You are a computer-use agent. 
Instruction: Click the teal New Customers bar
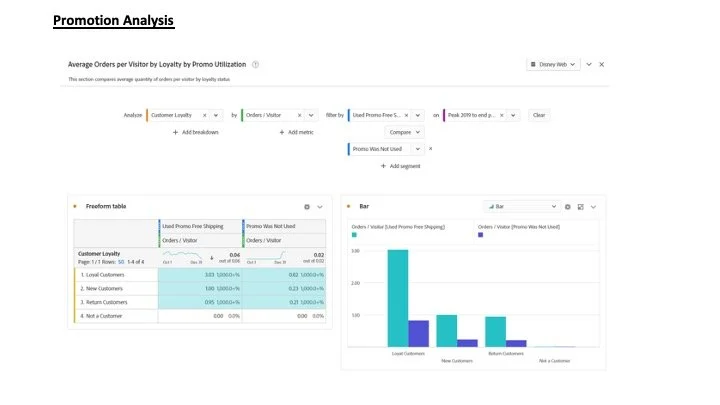point(446,331)
